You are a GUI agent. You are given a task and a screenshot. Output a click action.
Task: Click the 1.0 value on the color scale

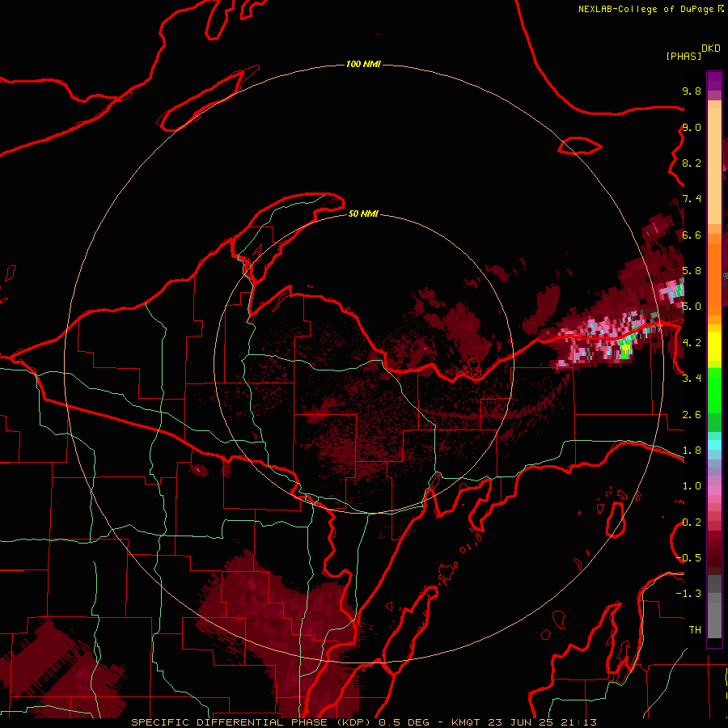point(692,486)
